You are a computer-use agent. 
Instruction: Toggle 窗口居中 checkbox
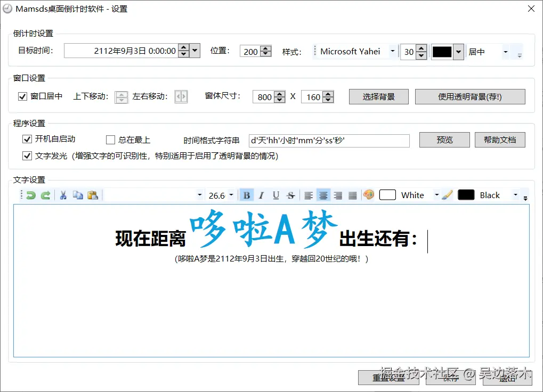tap(22, 96)
